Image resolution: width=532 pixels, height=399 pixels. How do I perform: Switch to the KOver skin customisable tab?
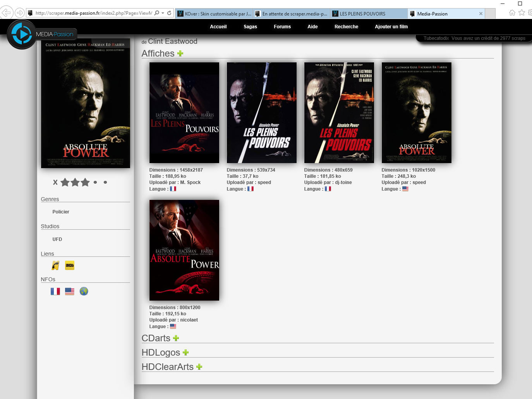pos(214,14)
